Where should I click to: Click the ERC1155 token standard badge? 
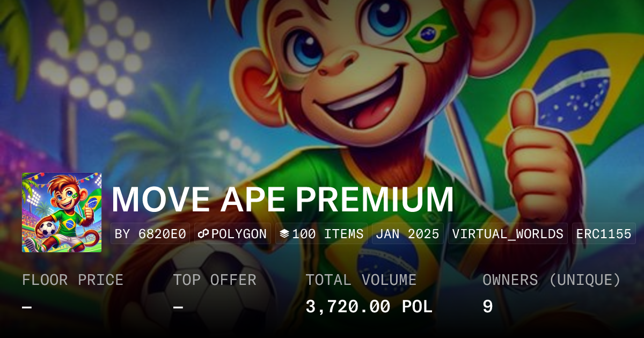click(604, 234)
